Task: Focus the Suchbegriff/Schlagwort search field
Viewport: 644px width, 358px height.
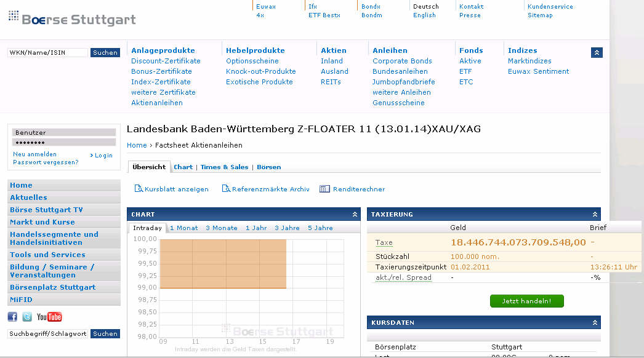Action: pyautogui.click(x=47, y=334)
